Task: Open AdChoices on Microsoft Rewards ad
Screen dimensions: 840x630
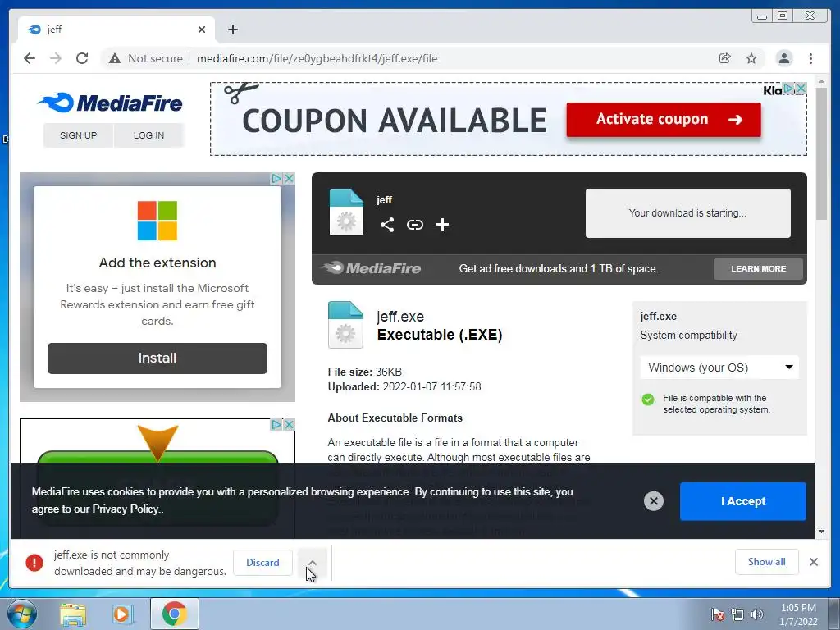Action: click(276, 178)
